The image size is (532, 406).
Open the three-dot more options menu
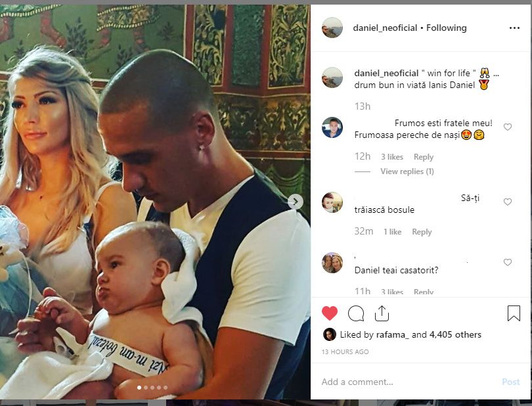click(x=514, y=28)
